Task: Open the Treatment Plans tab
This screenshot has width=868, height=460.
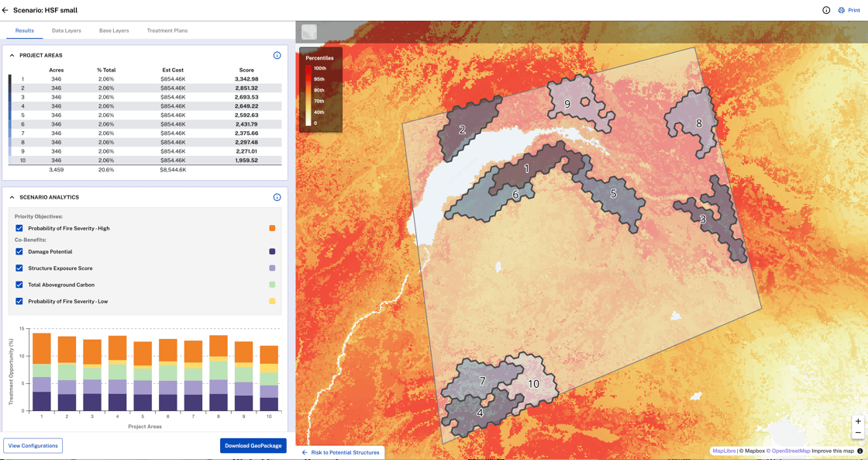Action: click(167, 31)
